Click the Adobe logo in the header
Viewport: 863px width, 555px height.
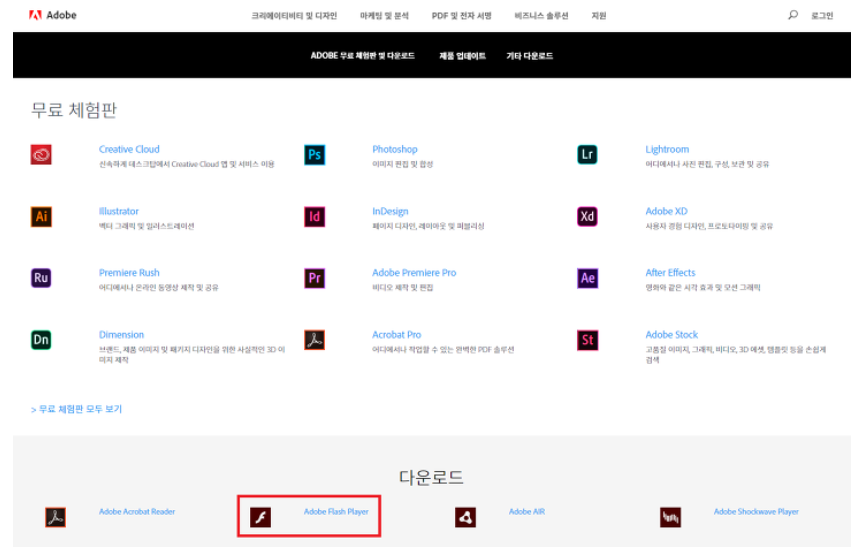pyautogui.click(x=53, y=15)
